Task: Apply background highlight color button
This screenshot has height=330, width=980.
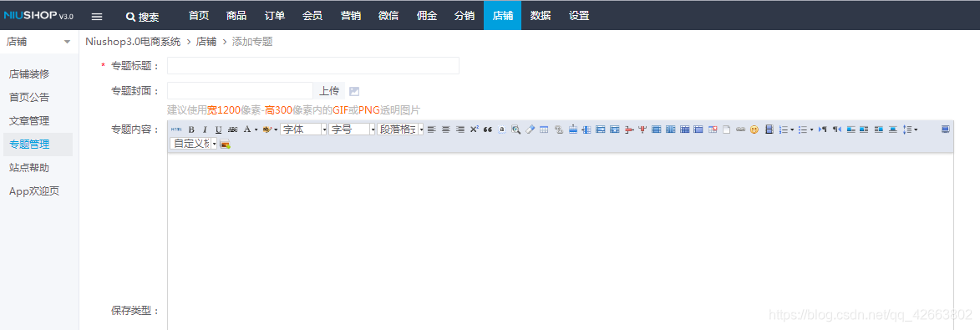Action: coord(267,129)
